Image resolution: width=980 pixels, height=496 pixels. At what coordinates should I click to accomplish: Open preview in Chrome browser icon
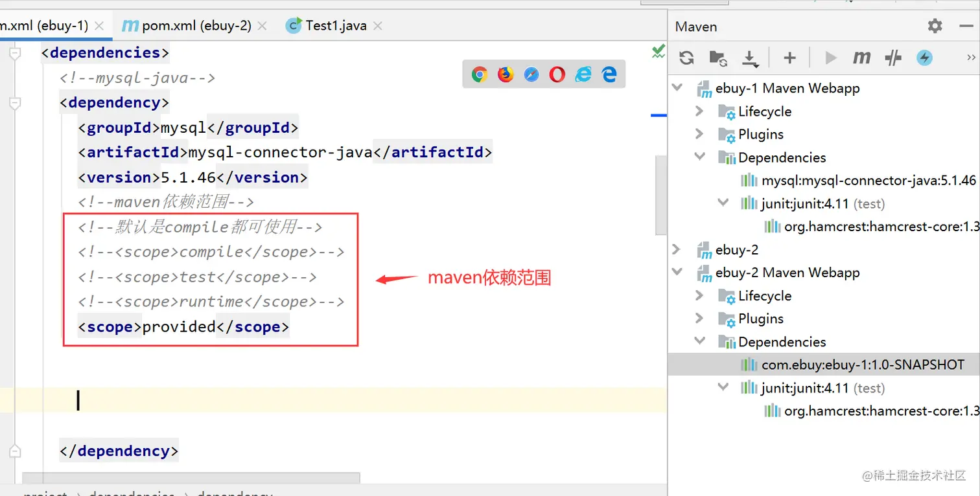pyautogui.click(x=480, y=74)
